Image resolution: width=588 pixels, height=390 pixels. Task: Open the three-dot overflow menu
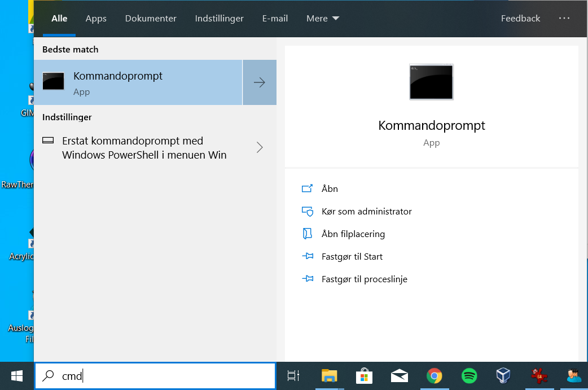pyautogui.click(x=564, y=18)
